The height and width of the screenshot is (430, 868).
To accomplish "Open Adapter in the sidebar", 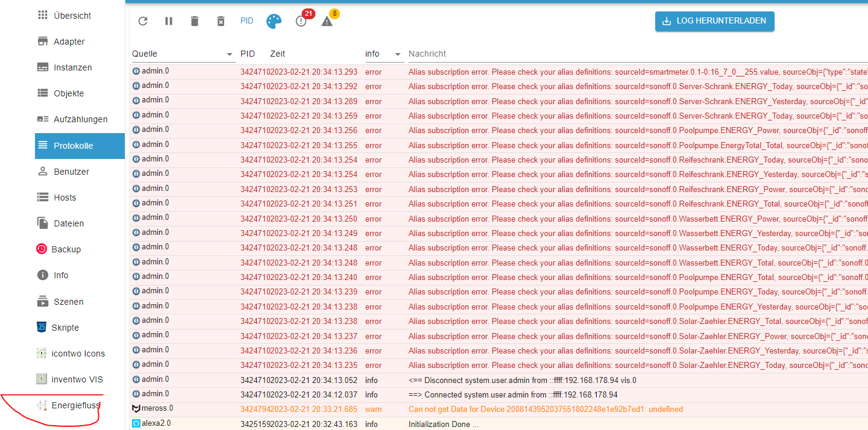I will pos(80,42).
